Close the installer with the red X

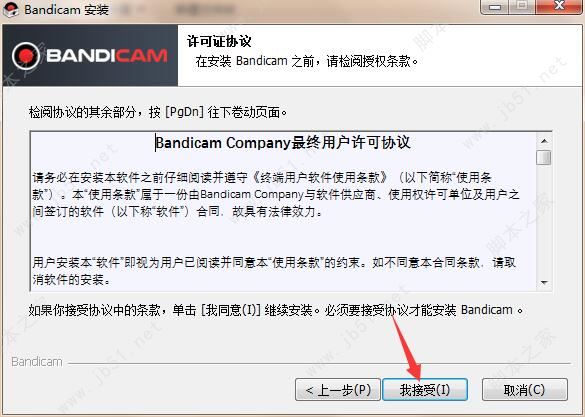click(x=559, y=6)
